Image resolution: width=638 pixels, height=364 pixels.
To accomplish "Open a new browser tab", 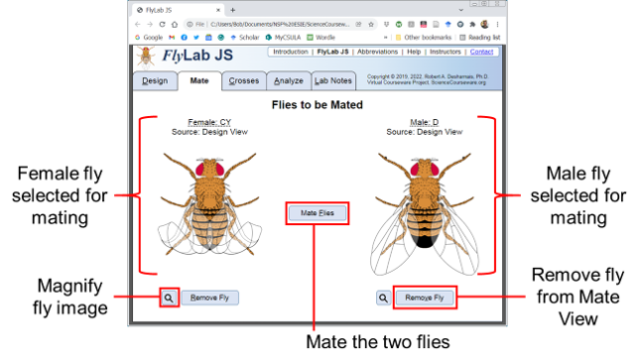I will pos(232,10).
